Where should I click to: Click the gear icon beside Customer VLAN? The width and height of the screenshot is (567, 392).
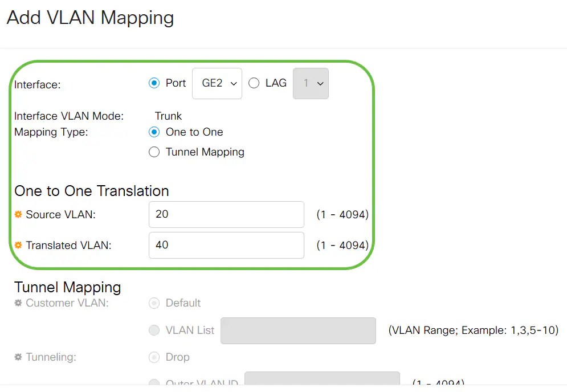tap(18, 303)
